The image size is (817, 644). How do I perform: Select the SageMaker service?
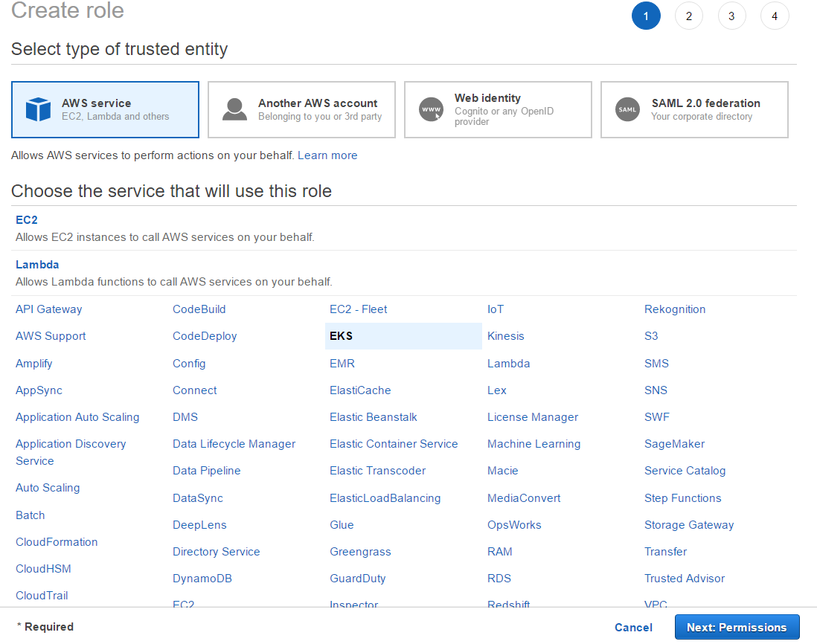674,444
